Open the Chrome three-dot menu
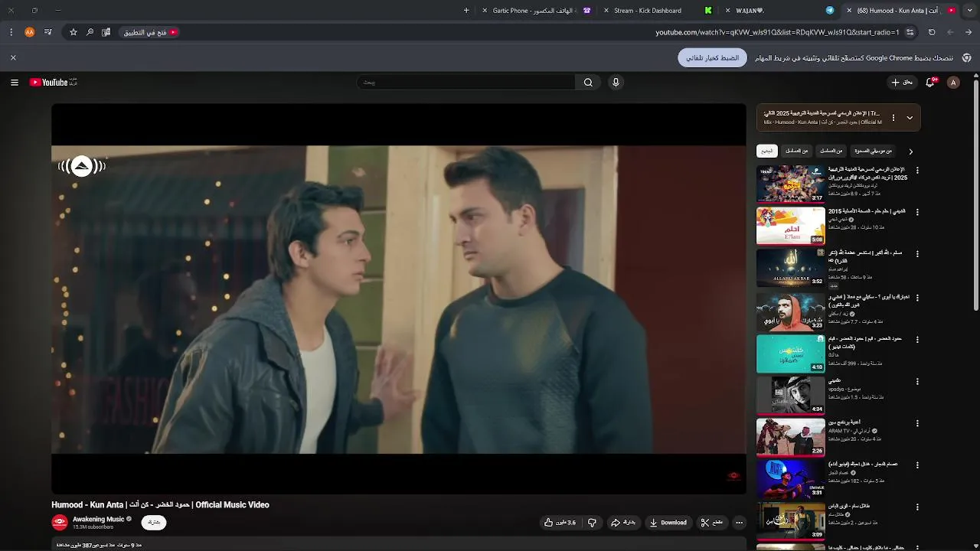The image size is (980, 551). (x=11, y=32)
